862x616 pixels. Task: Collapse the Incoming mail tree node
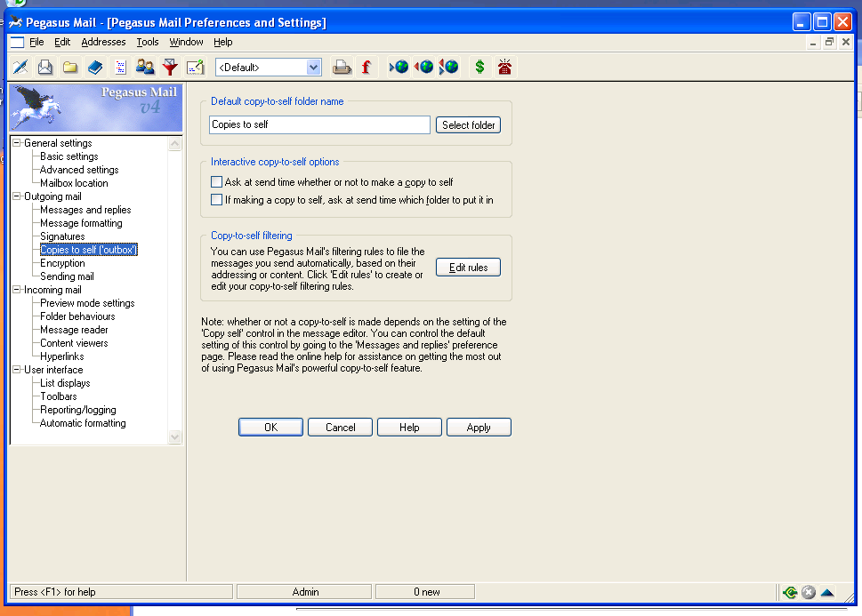(17, 290)
